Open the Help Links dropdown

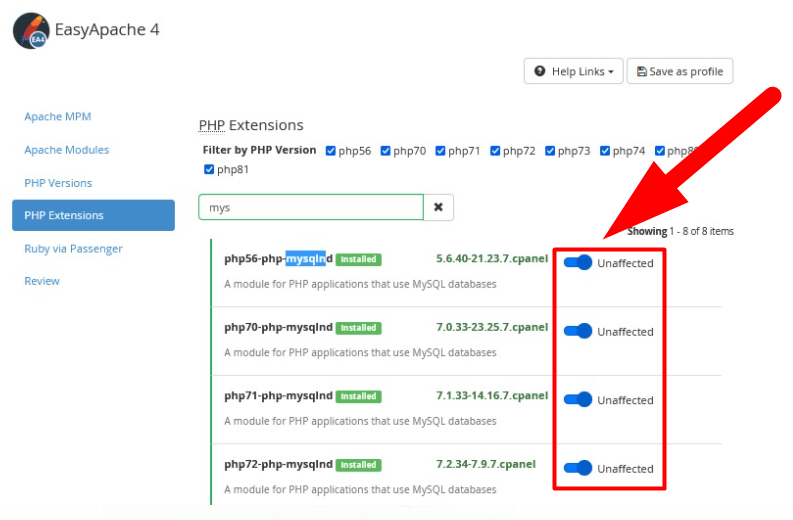pyautogui.click(x=574, y=71)
